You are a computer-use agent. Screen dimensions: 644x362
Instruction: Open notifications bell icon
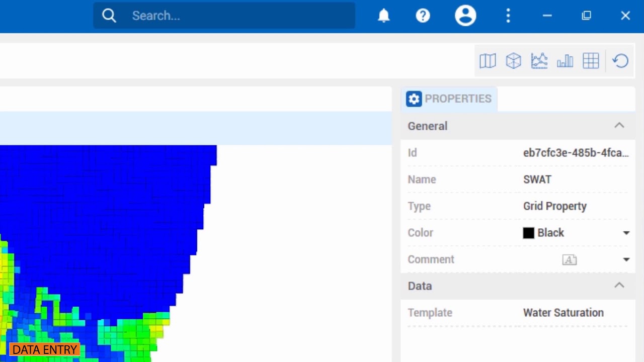[x=384, y=16]
